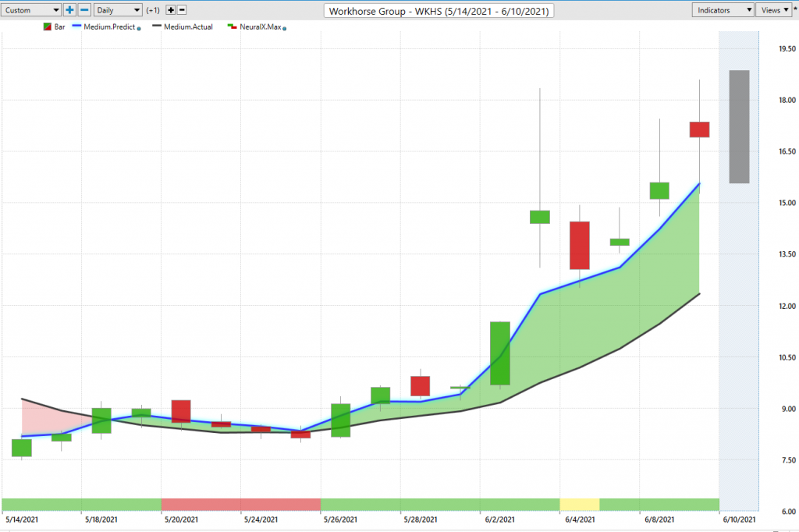Click the green candle on 5/14/2021
The image size is (799, 532).
tap(21, 448)
